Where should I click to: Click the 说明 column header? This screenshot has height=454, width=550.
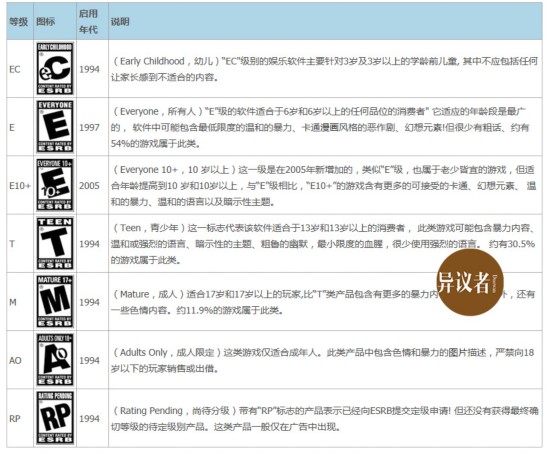[x=120, y=22]
